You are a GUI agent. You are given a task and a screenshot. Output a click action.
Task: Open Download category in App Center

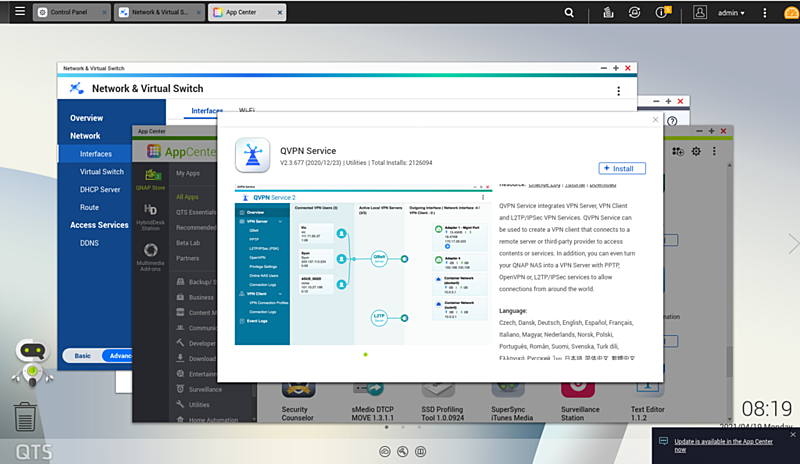coord(196,359)
